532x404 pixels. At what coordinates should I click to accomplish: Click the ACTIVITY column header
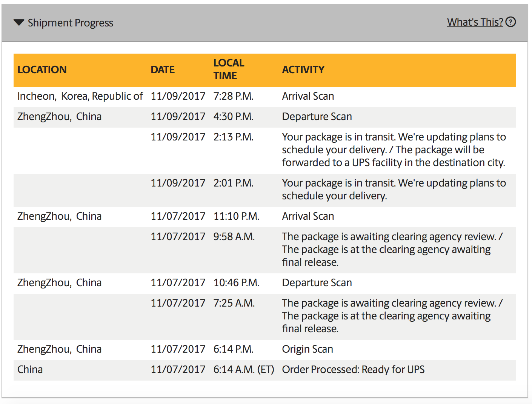point(303,70)
